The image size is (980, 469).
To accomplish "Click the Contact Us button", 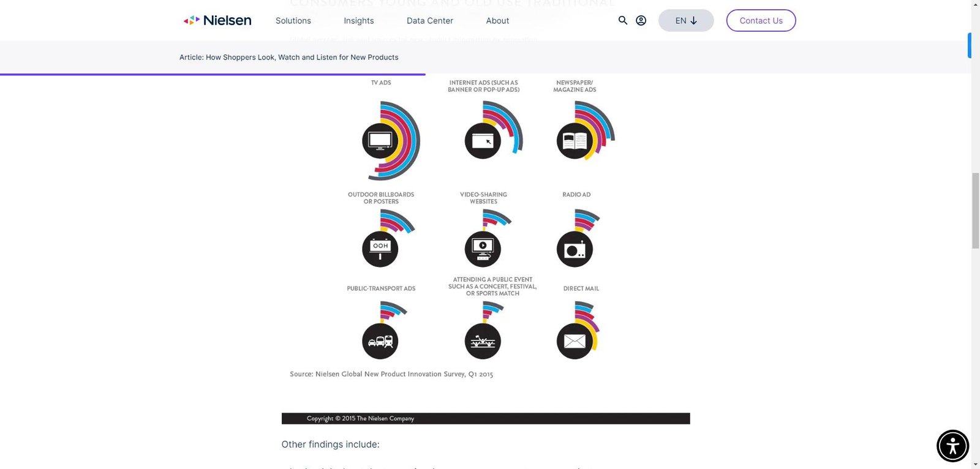I will [761, 20].
